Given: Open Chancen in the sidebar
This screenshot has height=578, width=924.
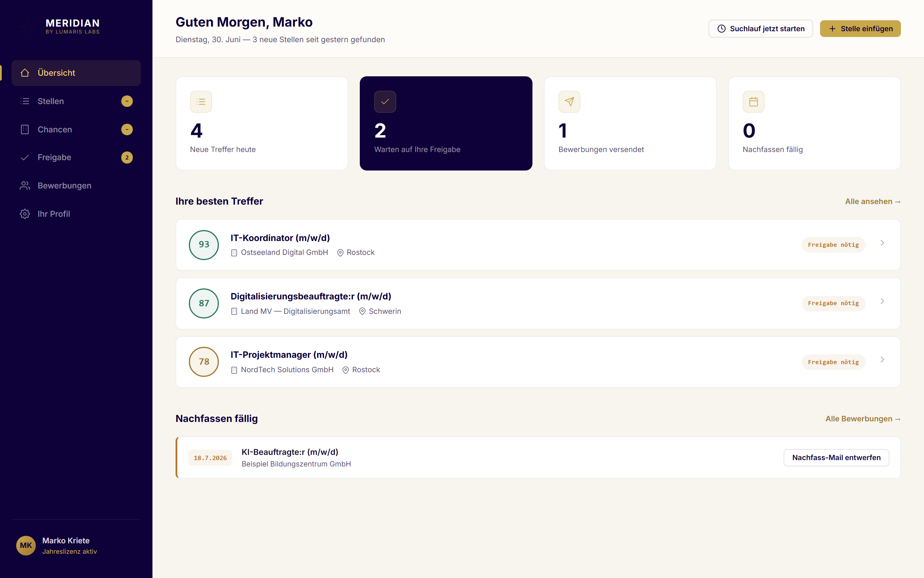Looking at the screenshot, I should [x=76, y=129].
